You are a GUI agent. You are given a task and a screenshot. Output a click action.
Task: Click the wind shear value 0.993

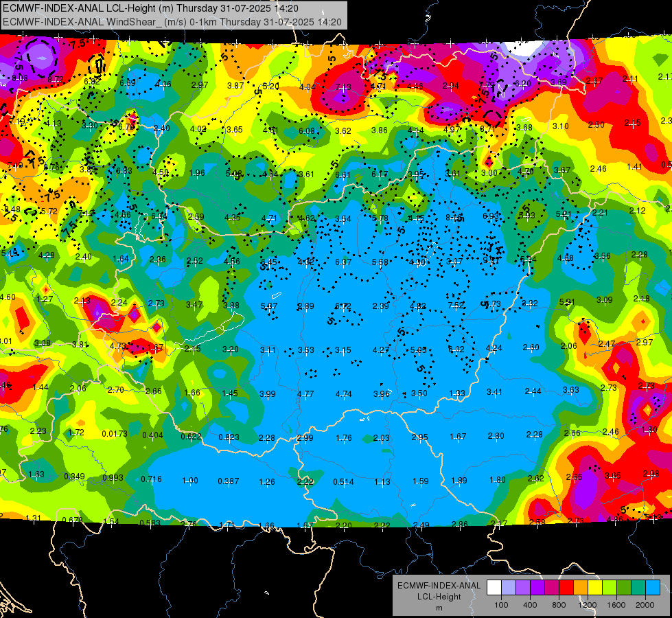click(113, 477)
